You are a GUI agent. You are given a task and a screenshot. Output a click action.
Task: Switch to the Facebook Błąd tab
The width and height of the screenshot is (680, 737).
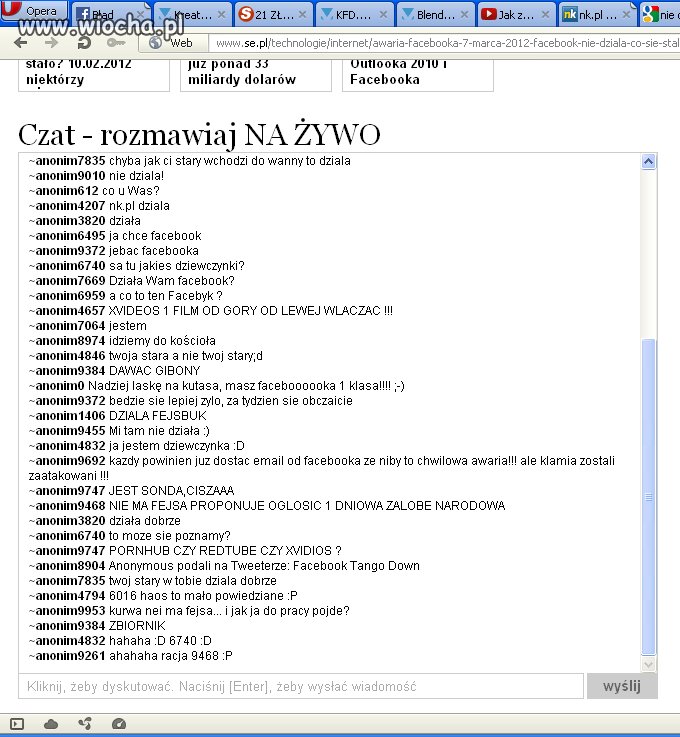tap(110, 15)
